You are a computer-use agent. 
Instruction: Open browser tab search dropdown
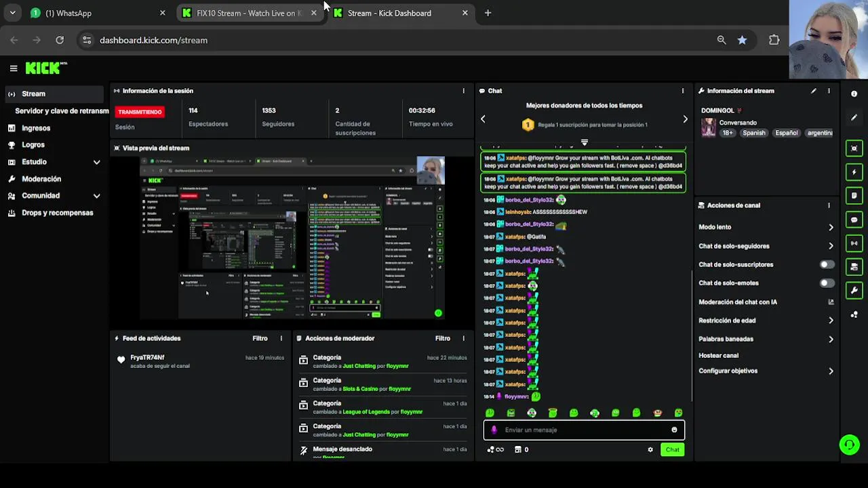pyautogui.click(x=12, y=13)
